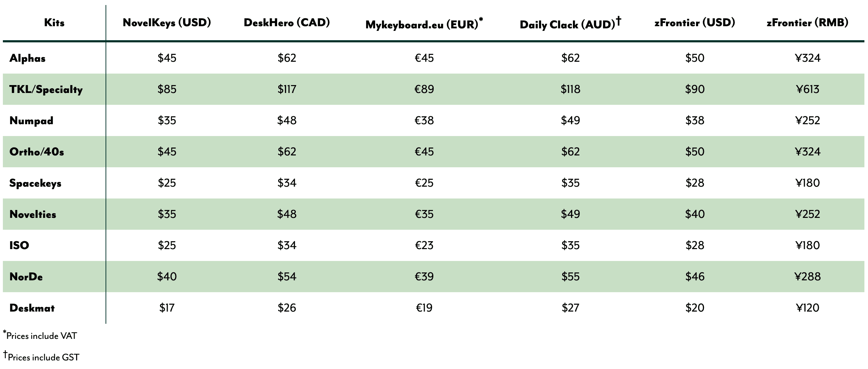
Task: Select the Ortho/40s row label
Action: (37, 152)
